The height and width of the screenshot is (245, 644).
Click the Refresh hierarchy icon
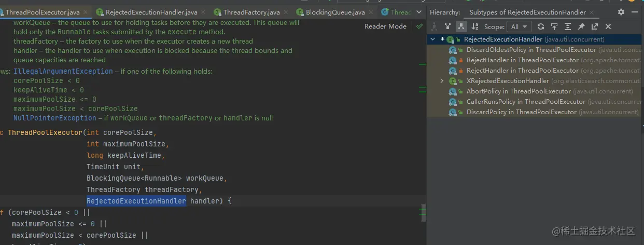pos(541,26)
